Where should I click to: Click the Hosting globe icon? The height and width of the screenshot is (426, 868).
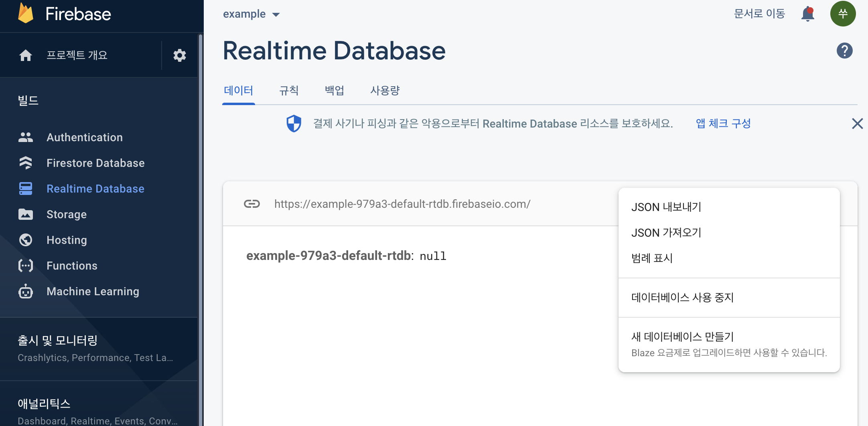[26, 240]
